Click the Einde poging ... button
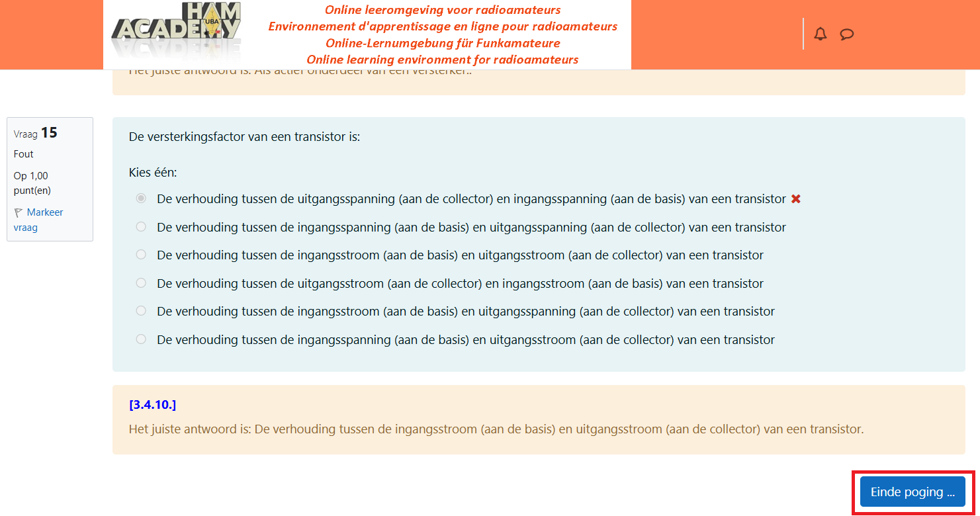Screen dimensions: 980x516 tap(913, 492)
